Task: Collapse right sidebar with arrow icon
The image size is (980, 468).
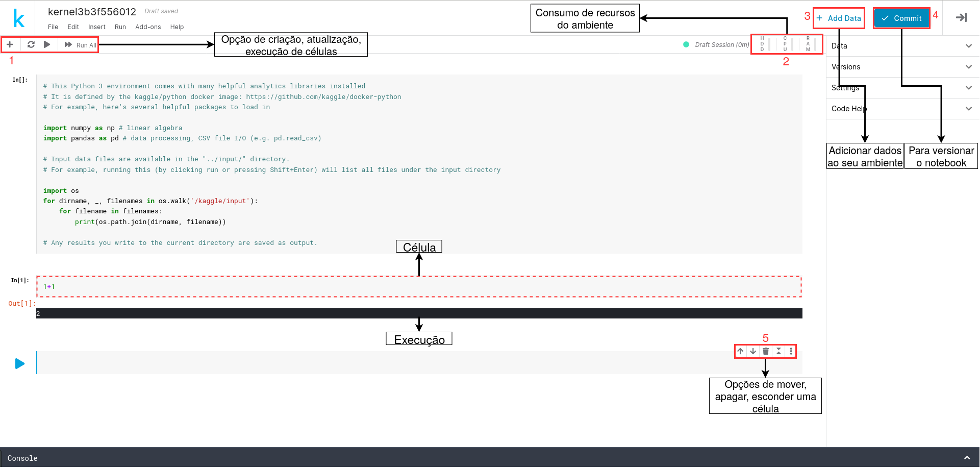Action: 961,18
